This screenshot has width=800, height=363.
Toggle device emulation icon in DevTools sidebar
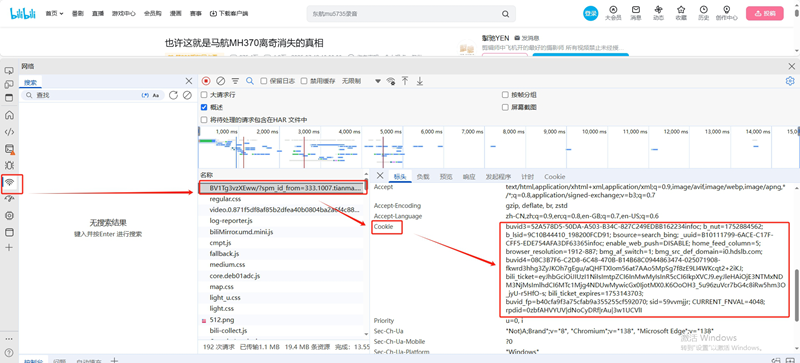[x=9, y=84]
